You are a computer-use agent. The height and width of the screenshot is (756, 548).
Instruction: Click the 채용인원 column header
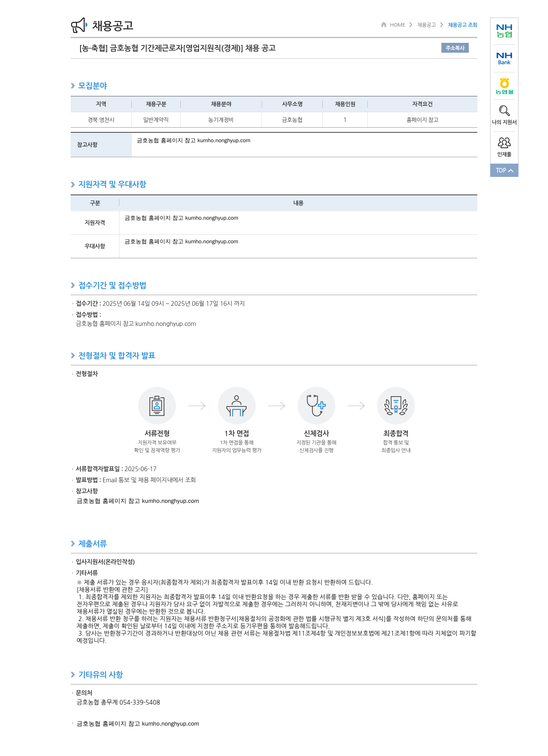(x=345, y=104)
